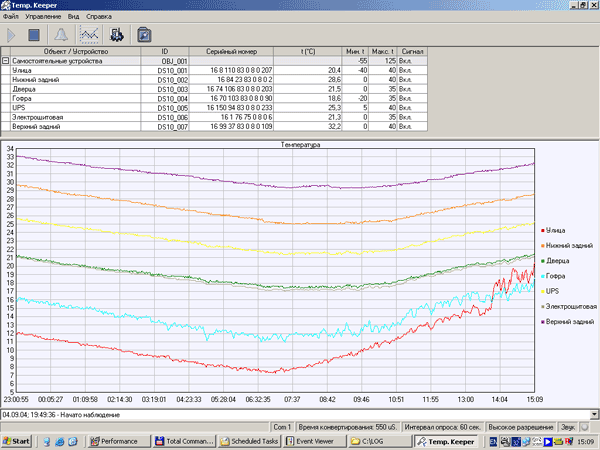The image size is (600, 450).
Task: Open the device settings toolbar icon
Action: pyautogui.click(x=116, y=35)
